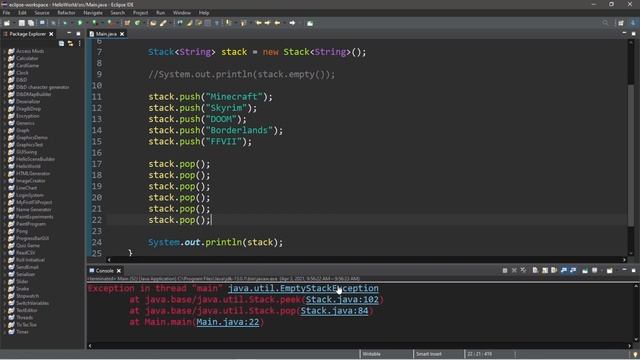The width and height of the screenshot is (640, 360).
Task: Toggle Scroll Lock in Console toolbar
Action: [545, 270]
